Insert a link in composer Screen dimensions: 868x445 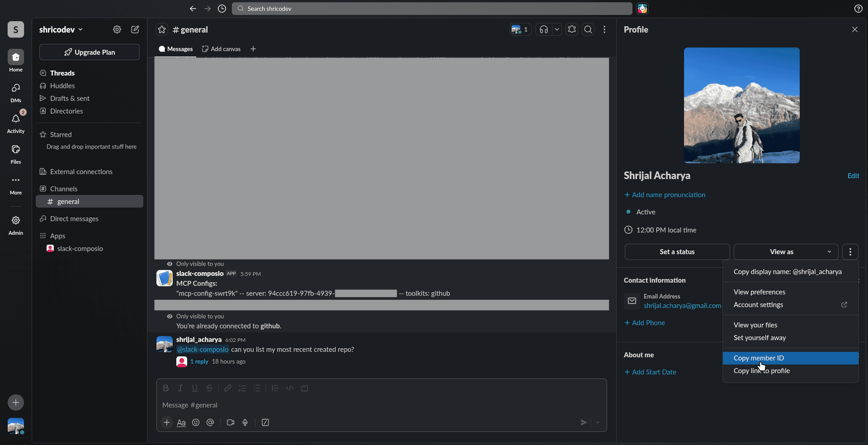(x=228, y=388)
